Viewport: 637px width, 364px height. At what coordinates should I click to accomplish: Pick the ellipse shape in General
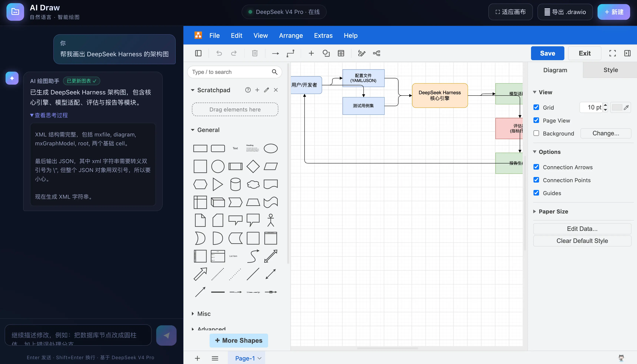[x=271, y=148]
